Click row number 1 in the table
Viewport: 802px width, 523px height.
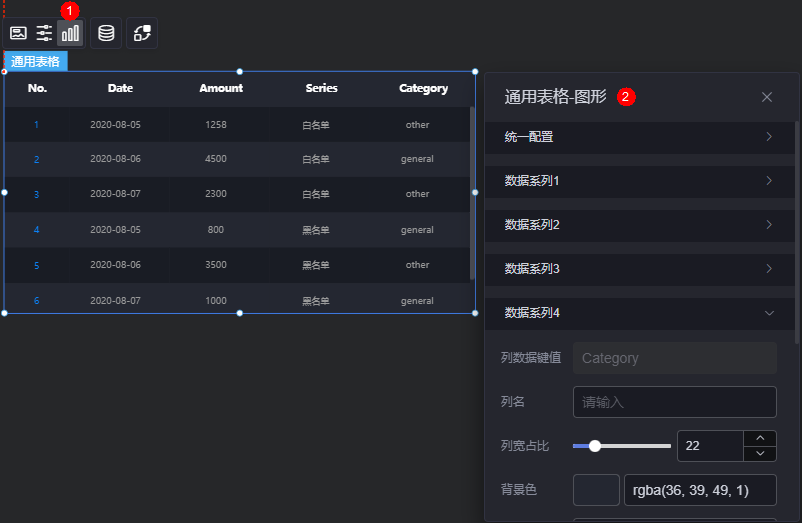click(x=36, y=125)
